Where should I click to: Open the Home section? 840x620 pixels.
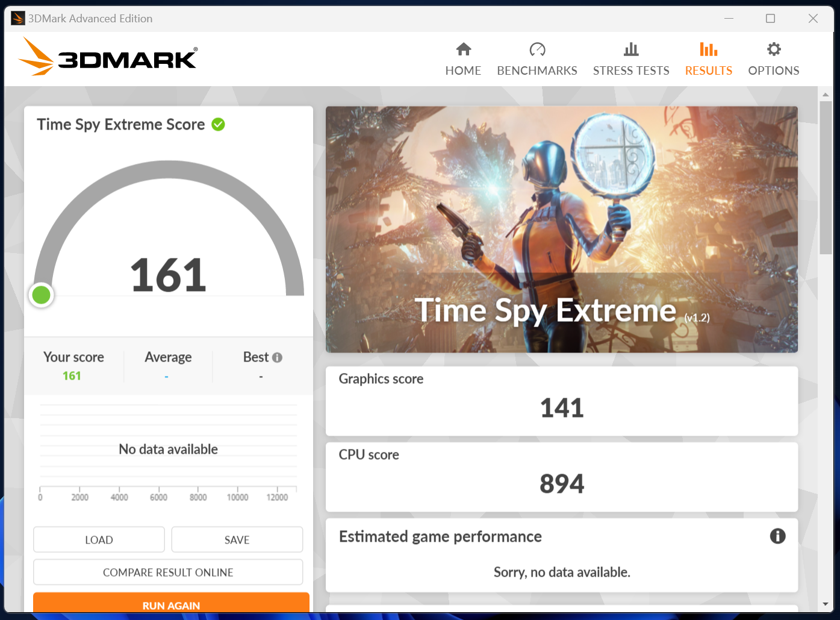[463, 59]
